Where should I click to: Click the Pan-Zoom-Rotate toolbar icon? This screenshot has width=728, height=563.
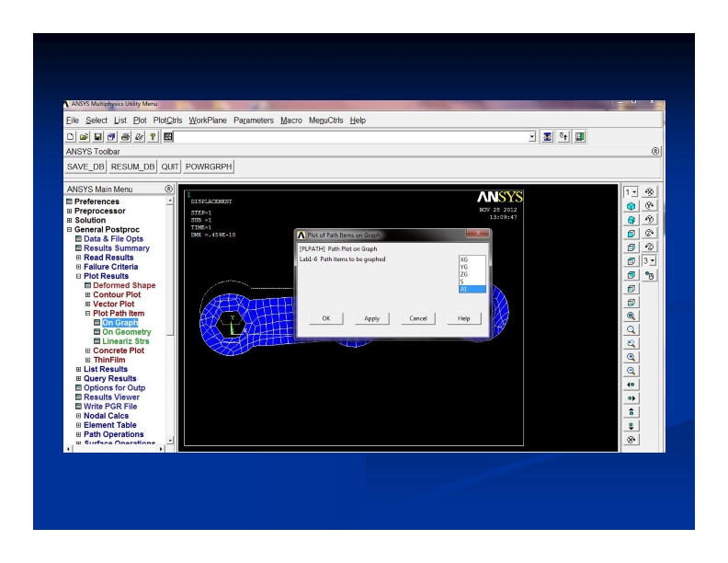pyautogui.click(x=111, y=136)
